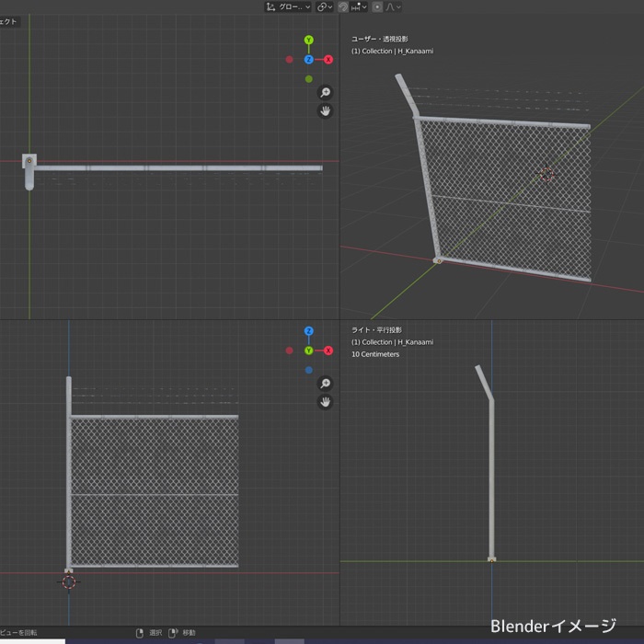
Task: Click dark green negative Y ball in top-view gizmo
Action: (309, 79)
